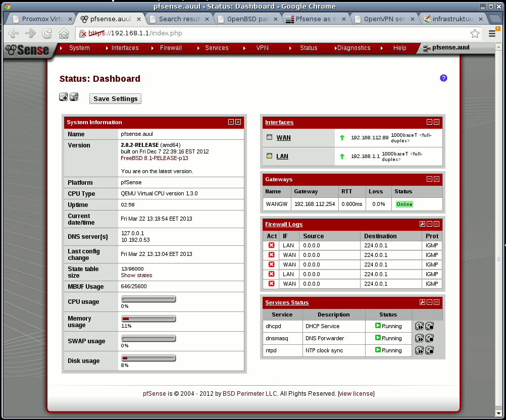The height and width of the screenshot is (420, 506).
Task: Open the VPN menu
Action: tap(263, 48)
